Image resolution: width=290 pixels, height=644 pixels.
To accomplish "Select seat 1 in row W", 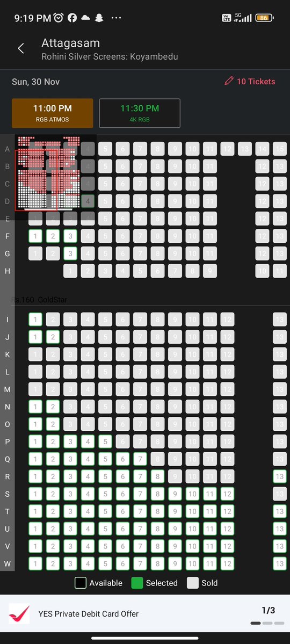I will 35,563.
